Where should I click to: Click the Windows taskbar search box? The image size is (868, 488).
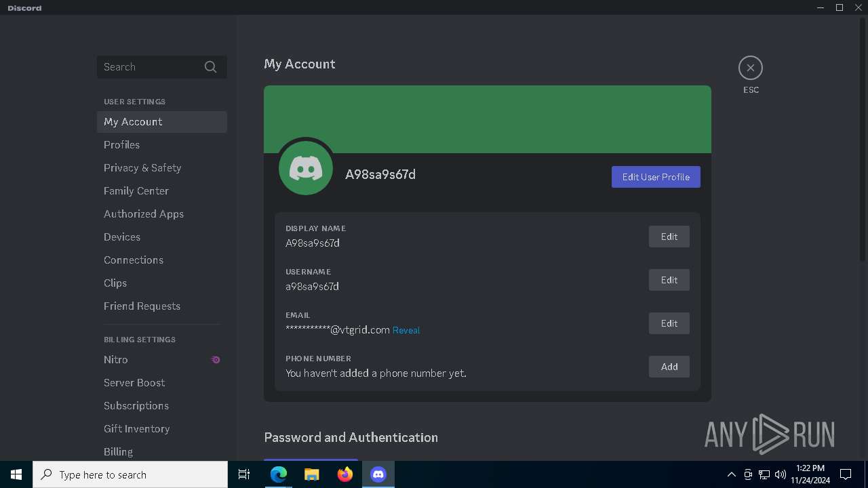point(130,474)
